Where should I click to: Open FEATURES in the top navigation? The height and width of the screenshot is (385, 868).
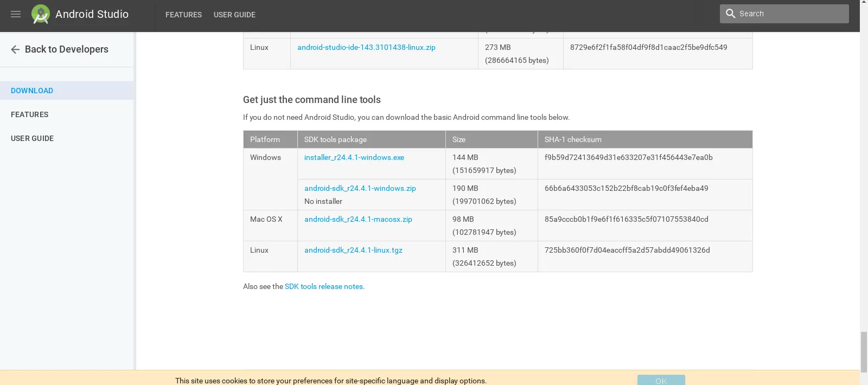[183, 15]
